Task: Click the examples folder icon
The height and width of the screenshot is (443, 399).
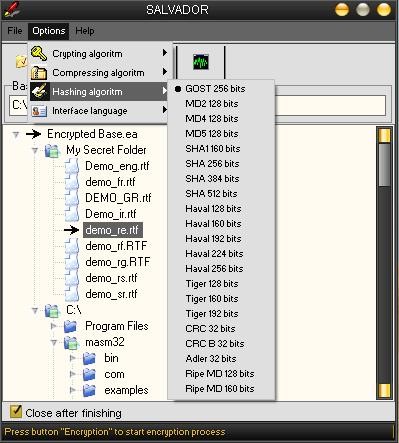Action: coord(89,390)
